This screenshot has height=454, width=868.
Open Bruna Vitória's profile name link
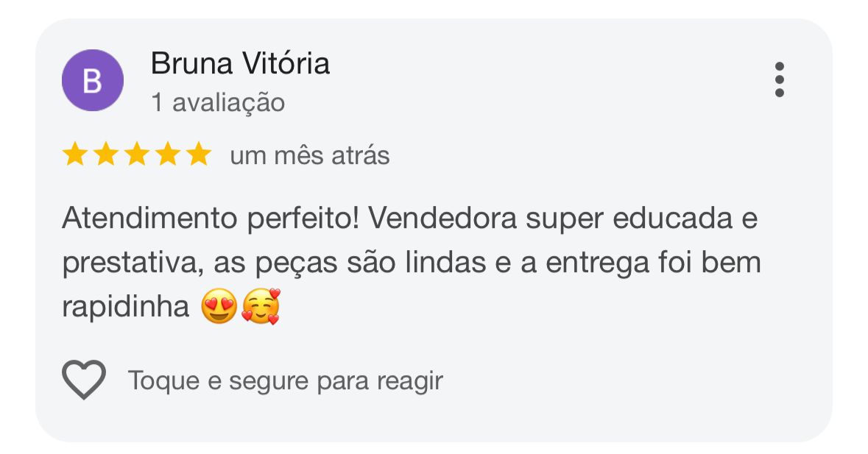pyautogui.click(x=240, y=64)
